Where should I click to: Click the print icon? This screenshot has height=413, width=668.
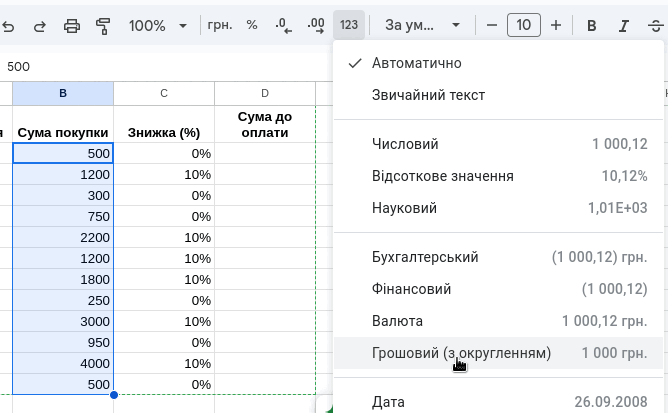click(72, 26)
